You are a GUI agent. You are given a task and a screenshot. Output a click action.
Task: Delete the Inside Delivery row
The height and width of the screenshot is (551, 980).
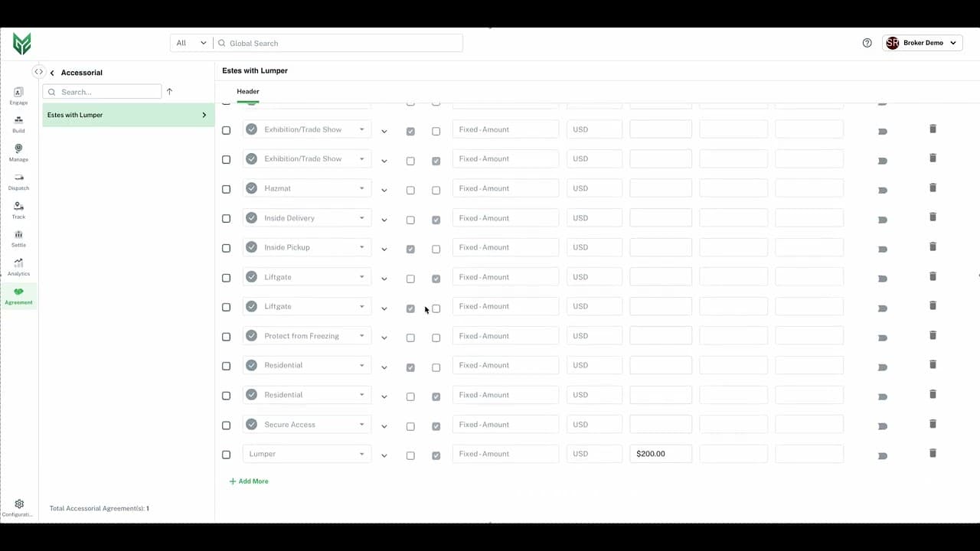[933, 217]
